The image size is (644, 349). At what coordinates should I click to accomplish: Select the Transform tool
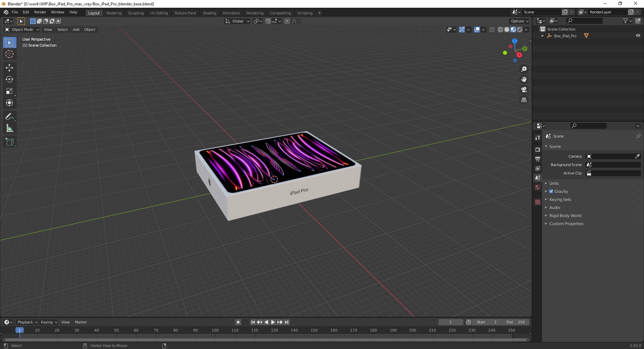(x=9, y=103)
